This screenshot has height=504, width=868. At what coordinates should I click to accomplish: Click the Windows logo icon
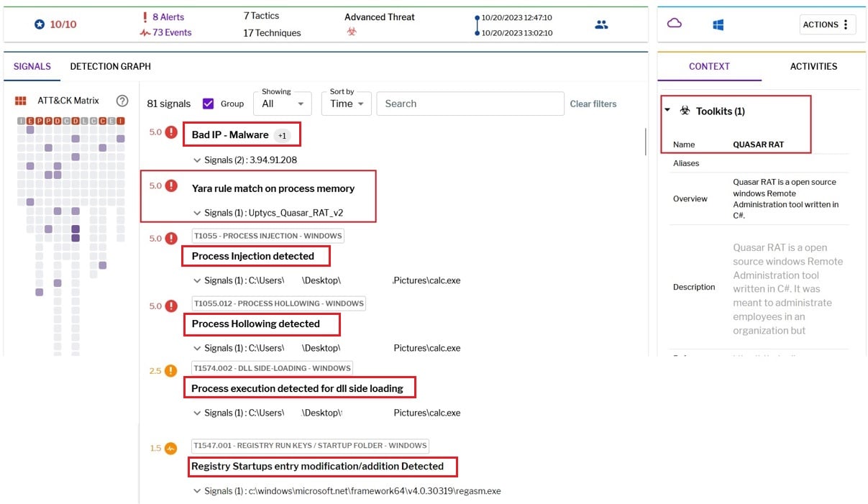[718, 24]
